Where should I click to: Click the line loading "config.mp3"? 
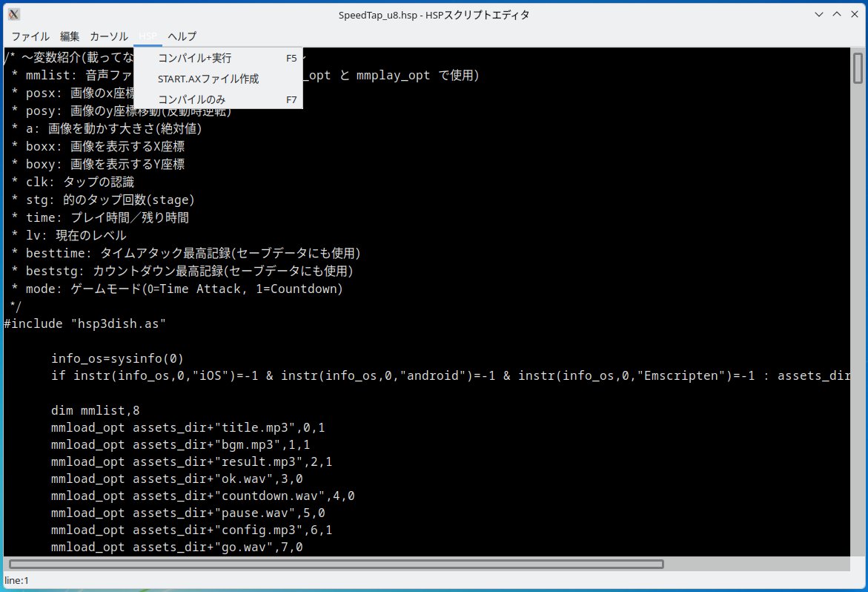tap(191, 530)
